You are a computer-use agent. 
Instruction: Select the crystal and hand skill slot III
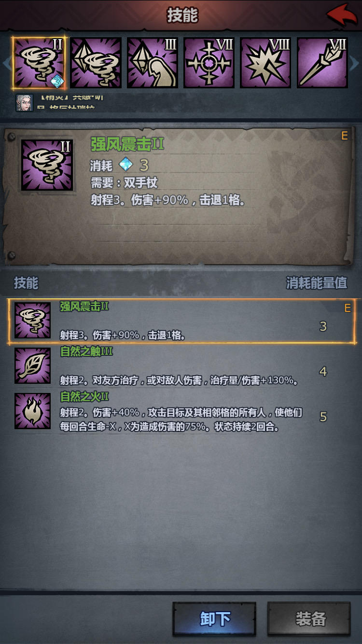(153, 63)
